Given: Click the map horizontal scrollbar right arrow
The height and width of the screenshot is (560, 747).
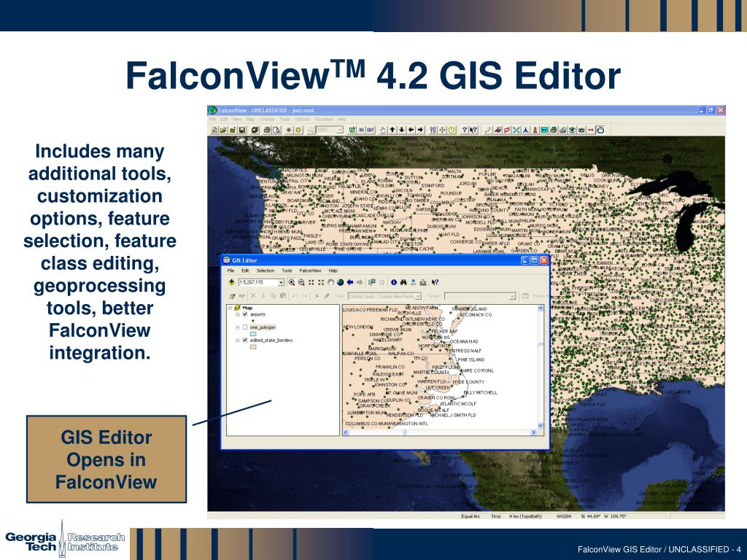Looking at the screenshot, I should click(x=533, y=432).
